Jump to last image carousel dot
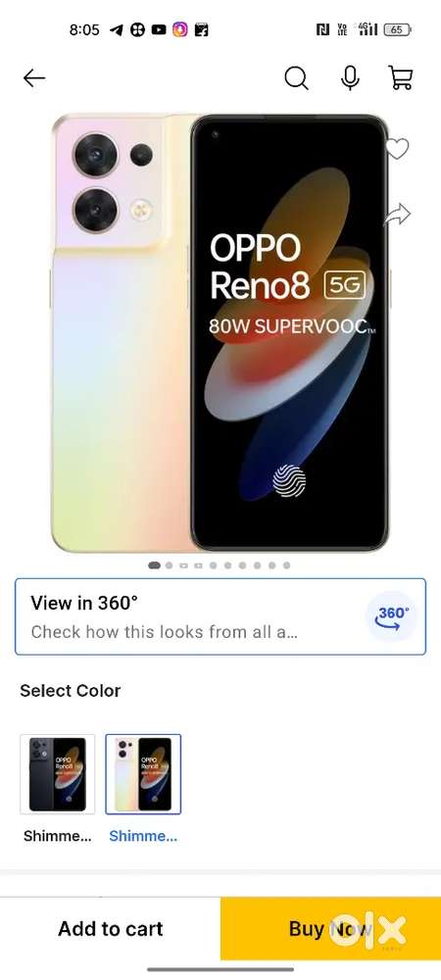Viewport: 441px width, 980px height. 286,565
